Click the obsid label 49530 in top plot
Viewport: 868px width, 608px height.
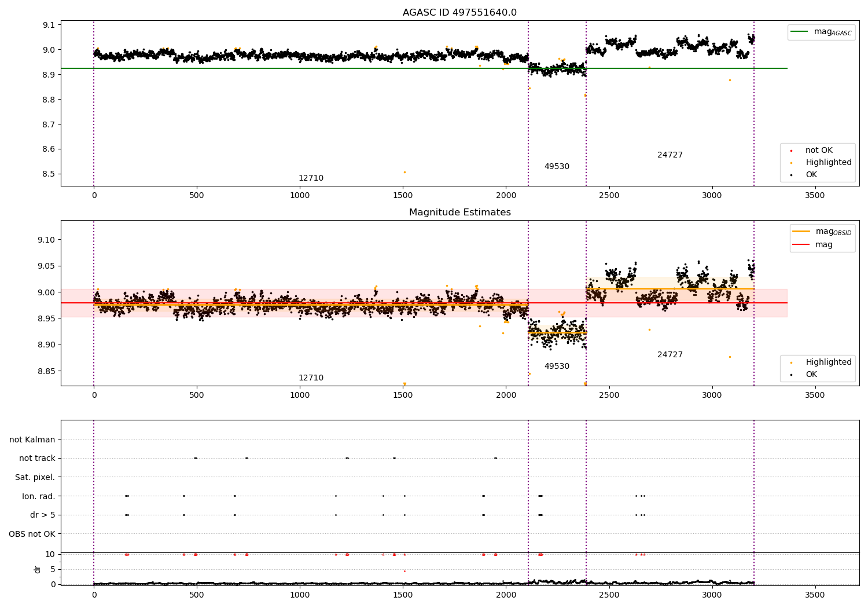pyautogui.click(x=557, y=167)
